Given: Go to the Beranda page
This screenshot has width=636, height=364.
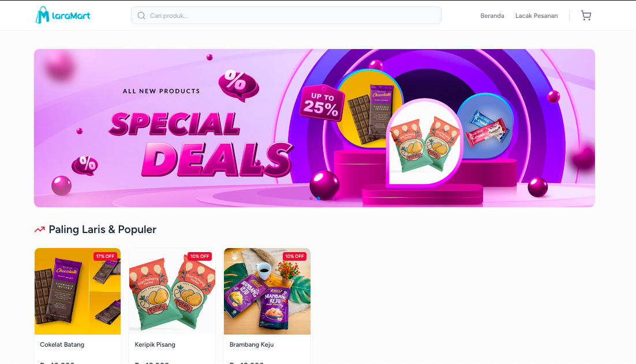Looking at the screenshot, I should tap(492, 16).
